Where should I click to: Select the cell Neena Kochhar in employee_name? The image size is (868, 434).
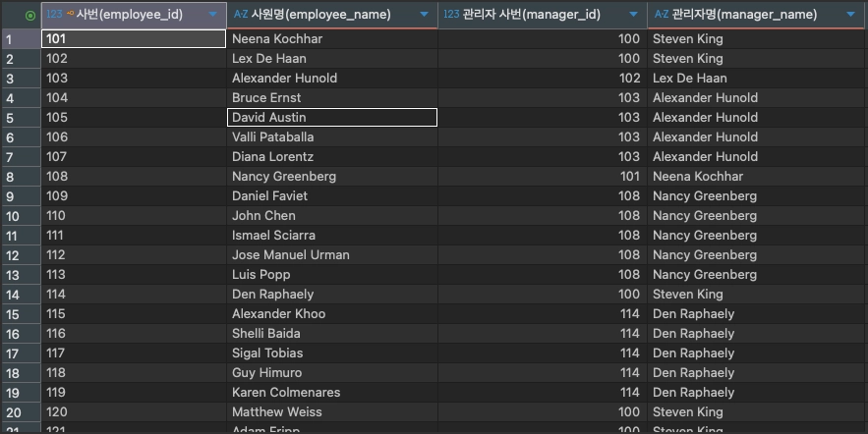[332, 38]
